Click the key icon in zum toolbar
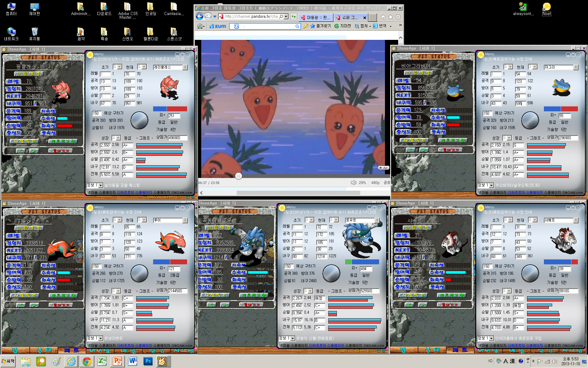The image size is (588, 368). (305, 26)
